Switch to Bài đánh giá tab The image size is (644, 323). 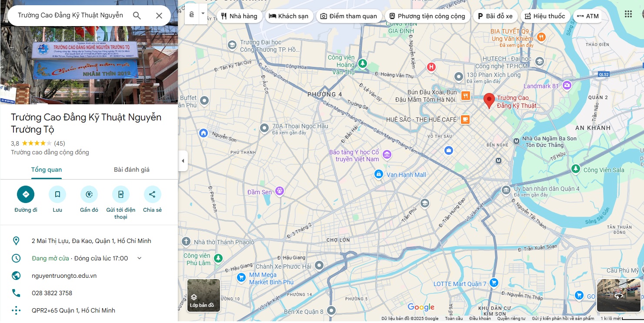pos(131,170)
